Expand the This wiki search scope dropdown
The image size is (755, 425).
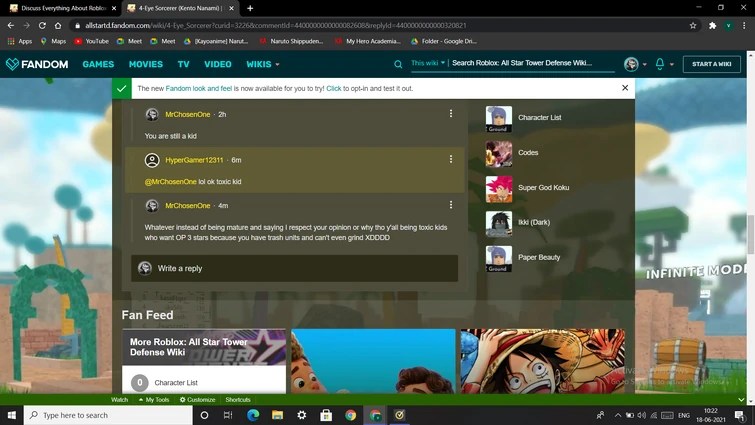[x=428, y=63]
